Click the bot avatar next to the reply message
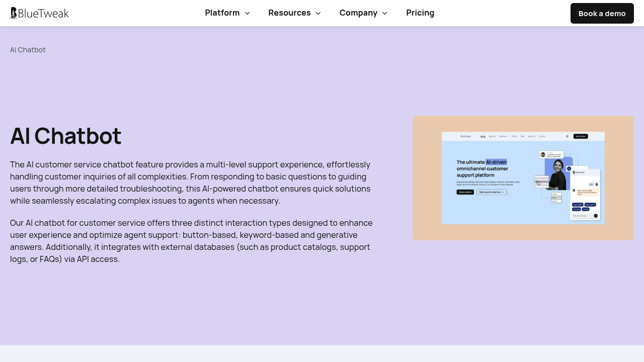The image size is (644, 362). [x=574, y=190]
